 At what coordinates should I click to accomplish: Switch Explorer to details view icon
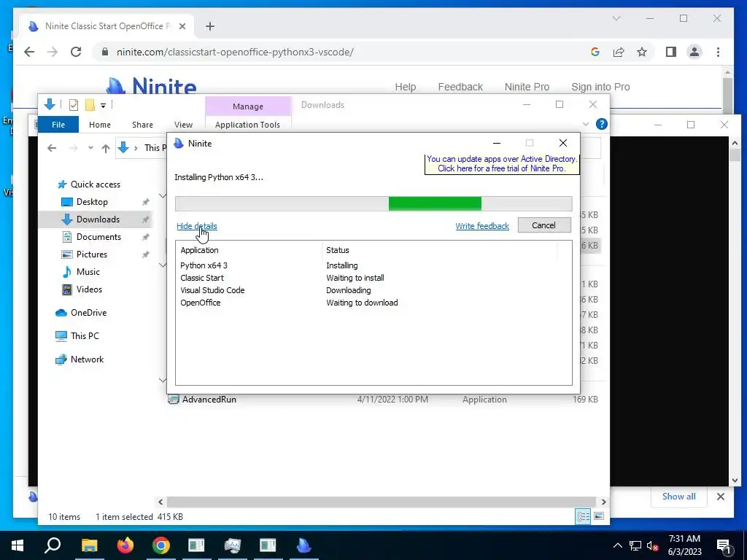(583, 516)
